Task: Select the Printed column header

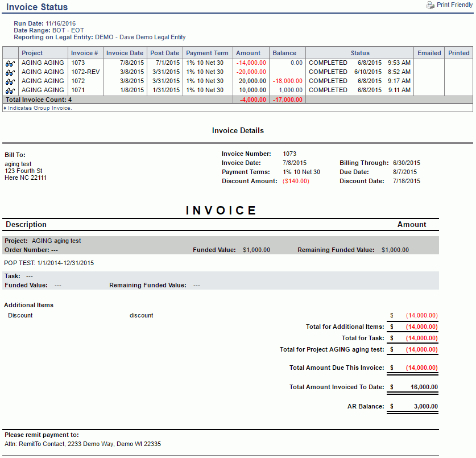Action: 458,53
